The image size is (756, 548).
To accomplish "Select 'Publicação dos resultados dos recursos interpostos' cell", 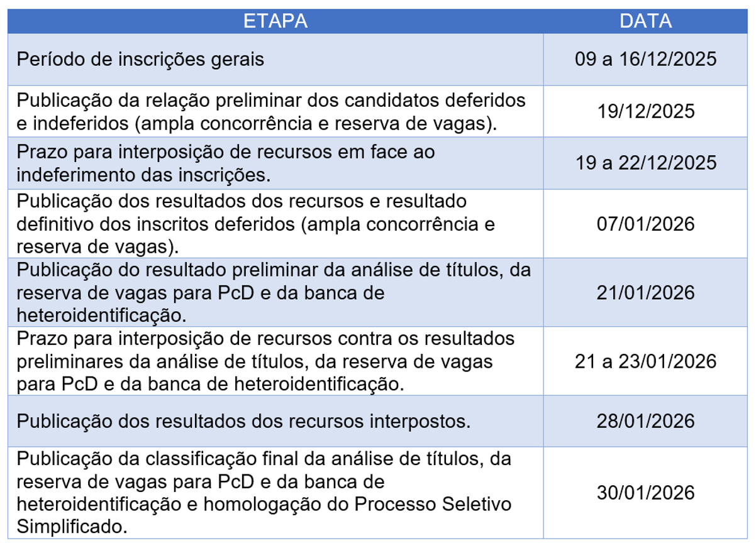I will [x=243, y=420].
